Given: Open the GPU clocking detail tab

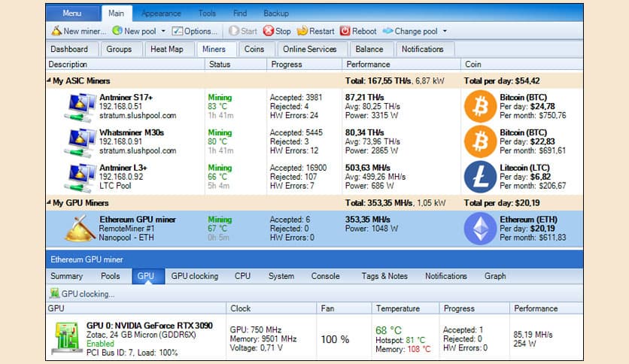Looking at the screenshot, I should [195, 276].
